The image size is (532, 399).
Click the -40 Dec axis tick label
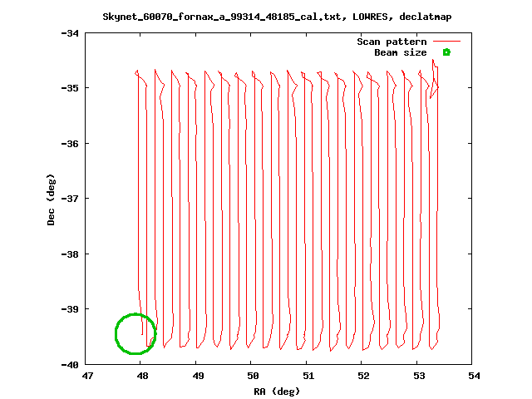70,365
